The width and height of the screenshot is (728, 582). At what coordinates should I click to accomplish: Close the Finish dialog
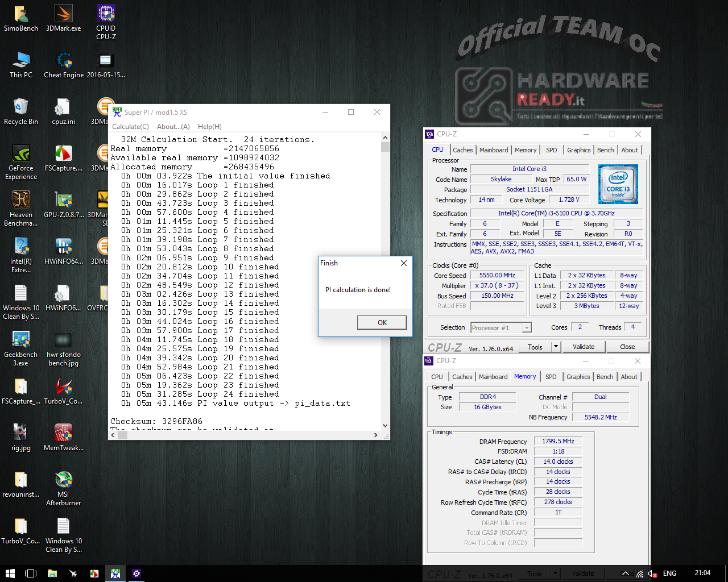pos(403,263)
